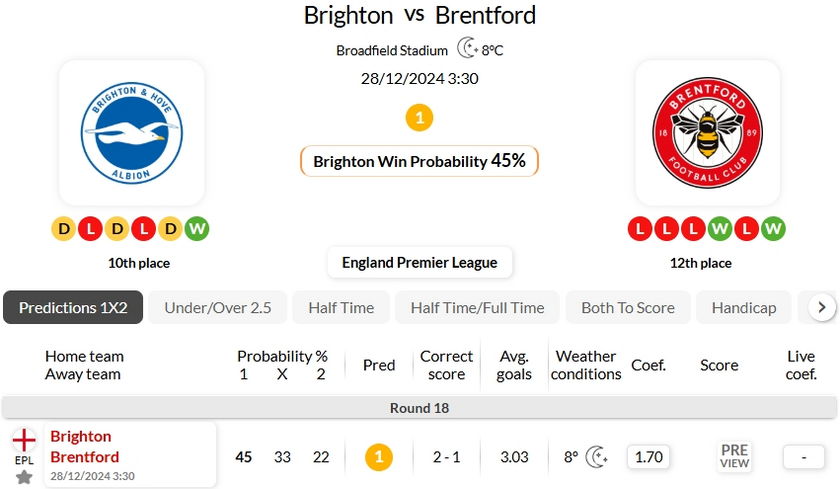Screen dimensions: 840x489
Task: Click the night weather icon beside 8°C at top
Action: pos(467,48)
